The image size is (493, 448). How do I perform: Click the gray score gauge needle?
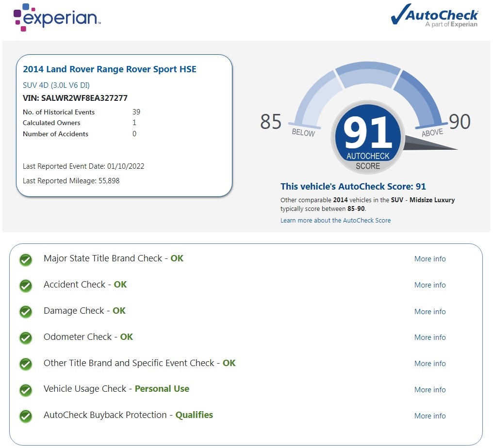click(429, 144)
